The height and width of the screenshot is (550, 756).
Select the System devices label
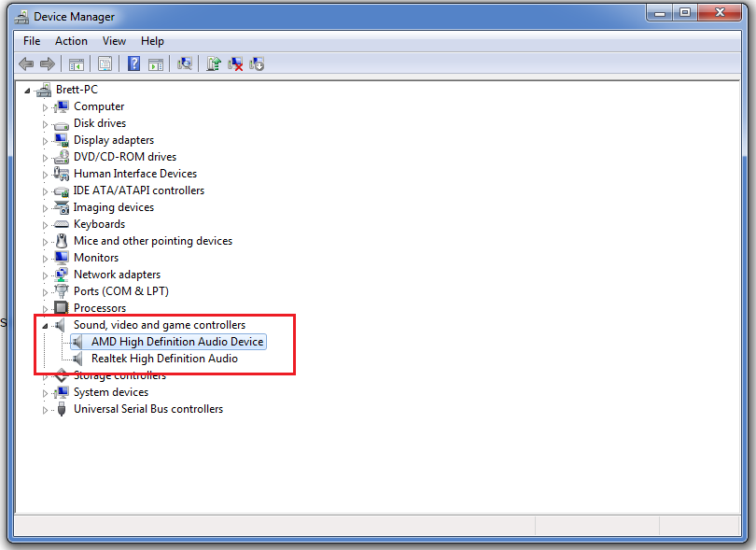coord(111,392)
